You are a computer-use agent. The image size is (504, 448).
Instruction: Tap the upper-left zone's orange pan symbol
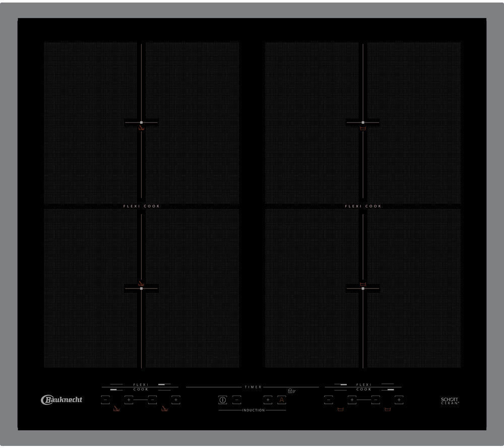point(142,128)
